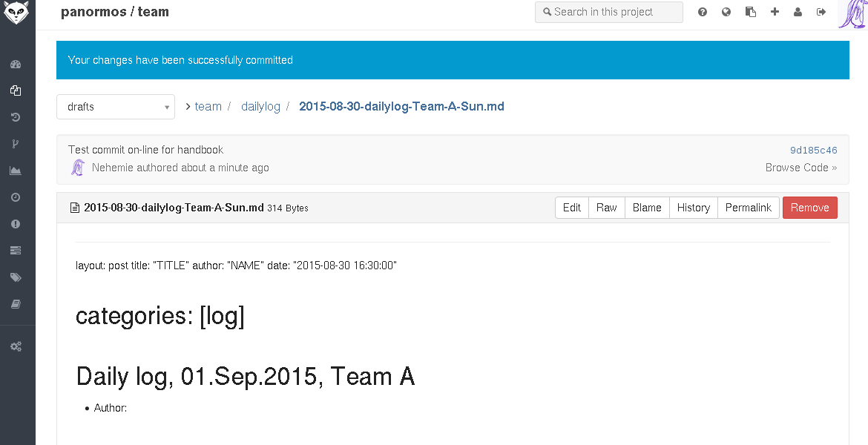This screenshot has height=445, width=868.
Task: Expand the drafts branch dropdown
Action: [116, 107]
